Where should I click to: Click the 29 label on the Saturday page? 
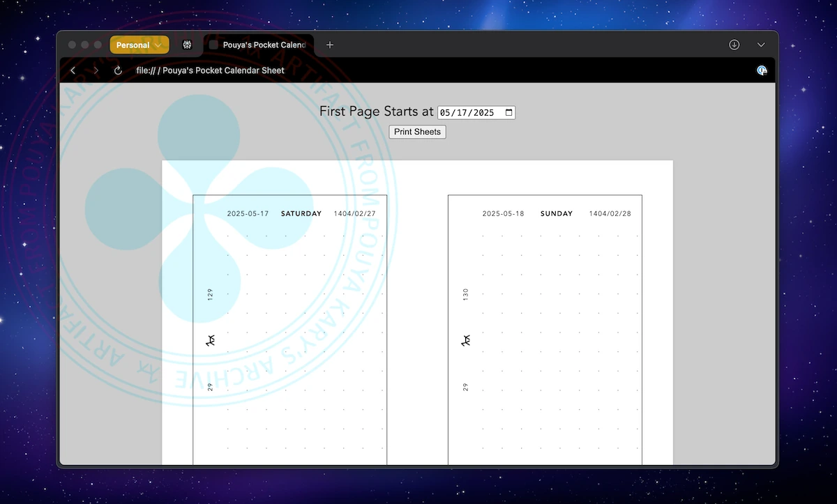click(x=210, y=386)
